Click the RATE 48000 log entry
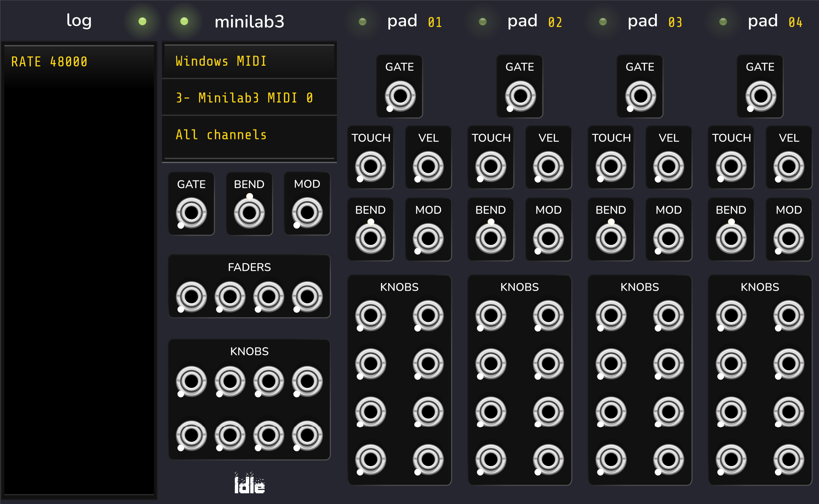This screenshot has height=504, width=819. click(49, 61)
